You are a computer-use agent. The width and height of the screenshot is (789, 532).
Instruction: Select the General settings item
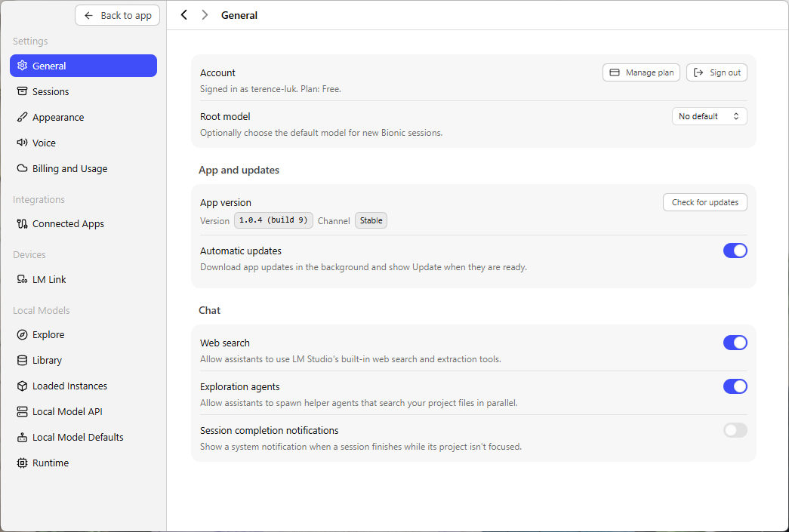[84, 66]
